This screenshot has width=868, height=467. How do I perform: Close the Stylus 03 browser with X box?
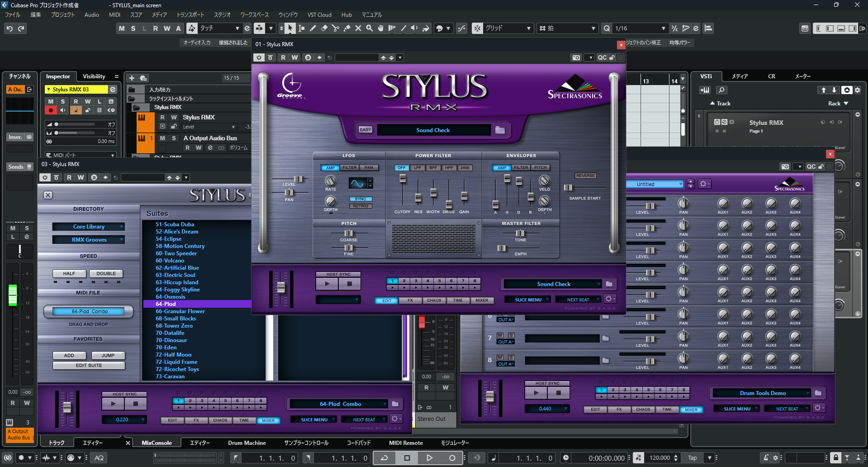pos(48,195)
